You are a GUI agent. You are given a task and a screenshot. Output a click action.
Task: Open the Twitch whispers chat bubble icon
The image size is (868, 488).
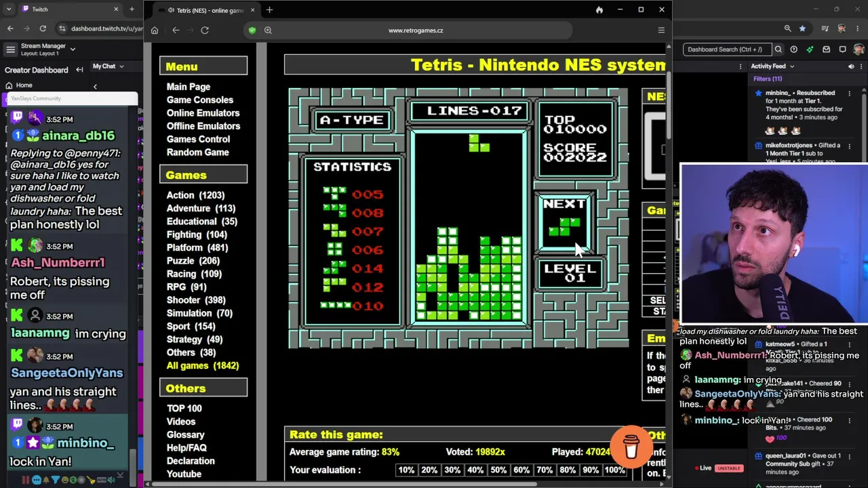842,49
